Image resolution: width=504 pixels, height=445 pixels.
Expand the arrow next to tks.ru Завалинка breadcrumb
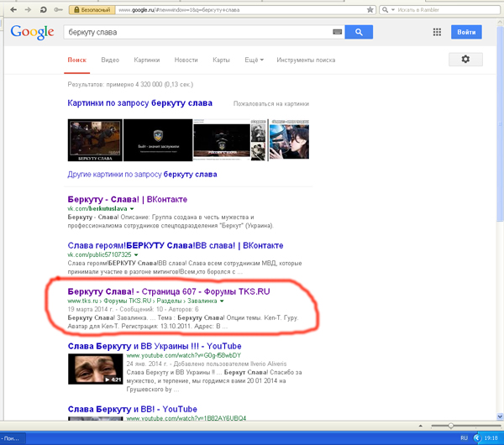point(222,301)
